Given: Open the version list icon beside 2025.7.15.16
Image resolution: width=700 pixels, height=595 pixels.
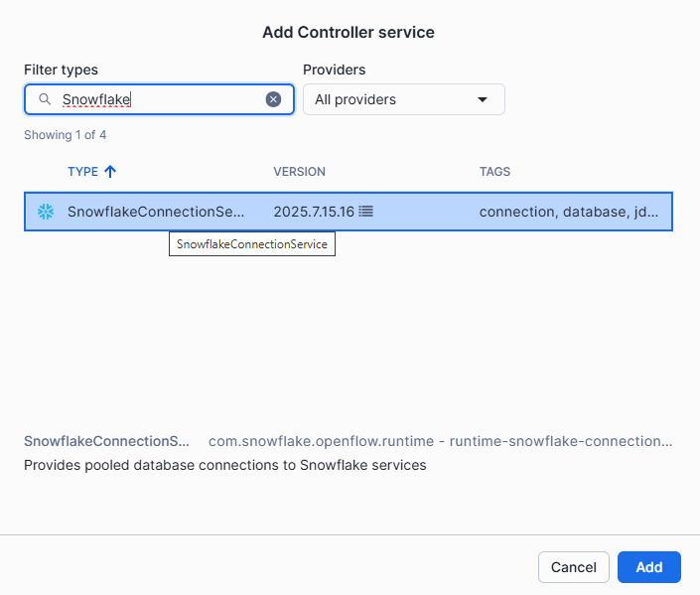Looking at the screenshot, I should pos(366,212).
